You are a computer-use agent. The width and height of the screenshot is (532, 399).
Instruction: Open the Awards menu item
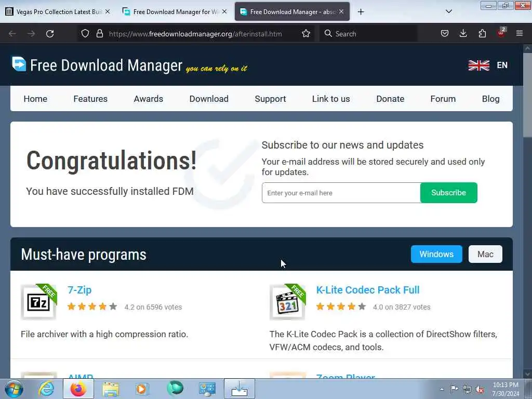148,99
